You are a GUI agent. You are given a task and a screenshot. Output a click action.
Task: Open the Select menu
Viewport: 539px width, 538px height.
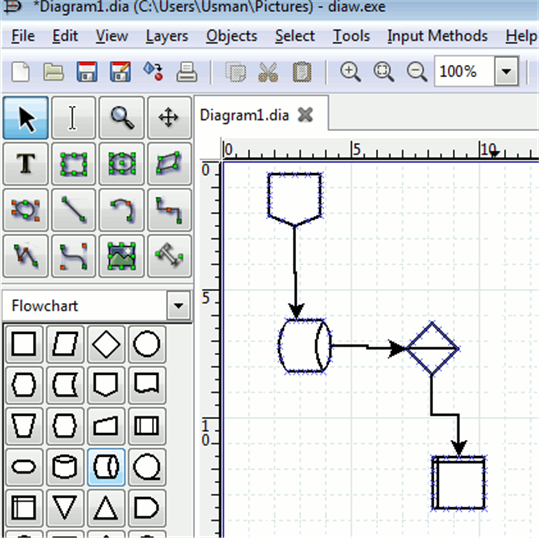(295, 36)
